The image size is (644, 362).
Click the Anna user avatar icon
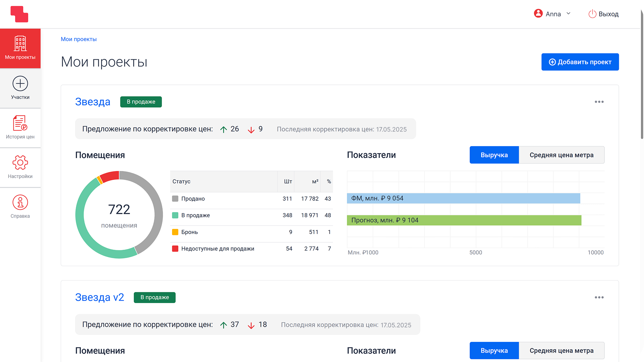538,13
